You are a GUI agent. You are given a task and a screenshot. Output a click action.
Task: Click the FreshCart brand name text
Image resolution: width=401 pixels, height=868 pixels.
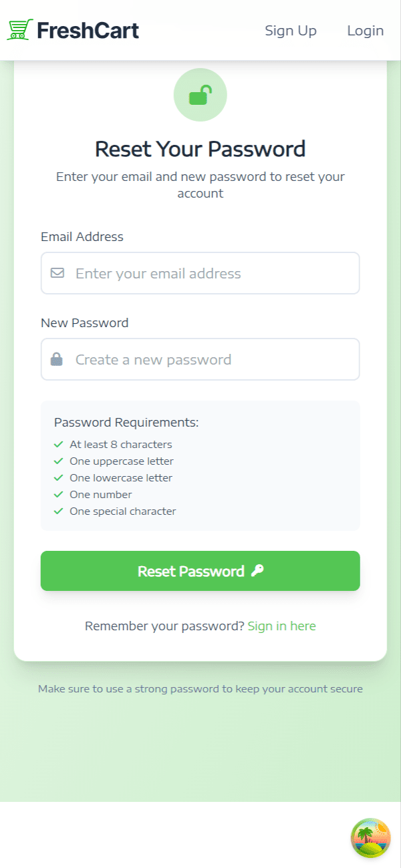(x=88, y=31)
